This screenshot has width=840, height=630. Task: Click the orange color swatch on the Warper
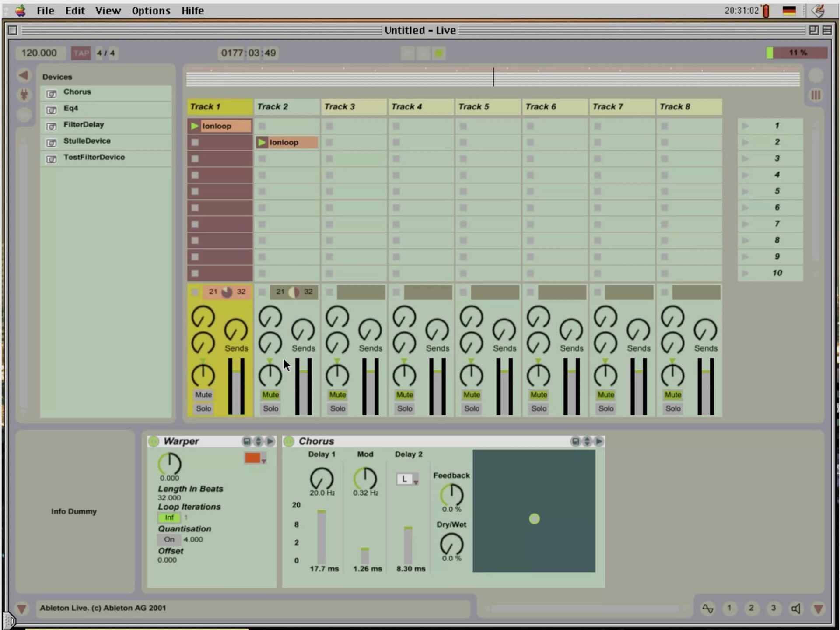252,458
